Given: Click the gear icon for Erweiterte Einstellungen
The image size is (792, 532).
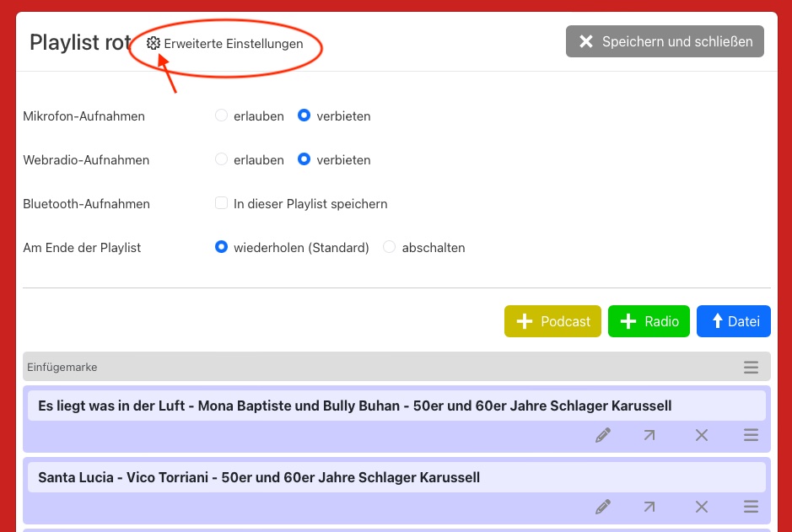Looking at the screenshot, I should coord(153,44).
